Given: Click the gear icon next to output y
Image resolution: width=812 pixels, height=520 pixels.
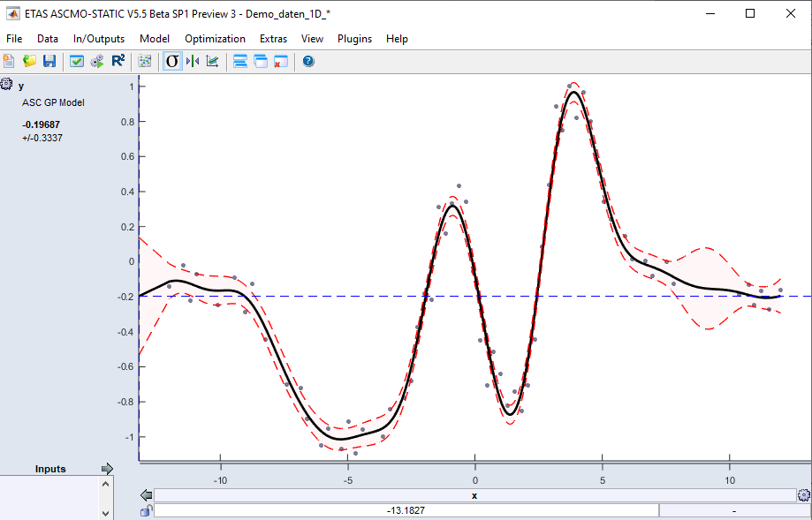Looking at the screenshot, I should point(6,84).
